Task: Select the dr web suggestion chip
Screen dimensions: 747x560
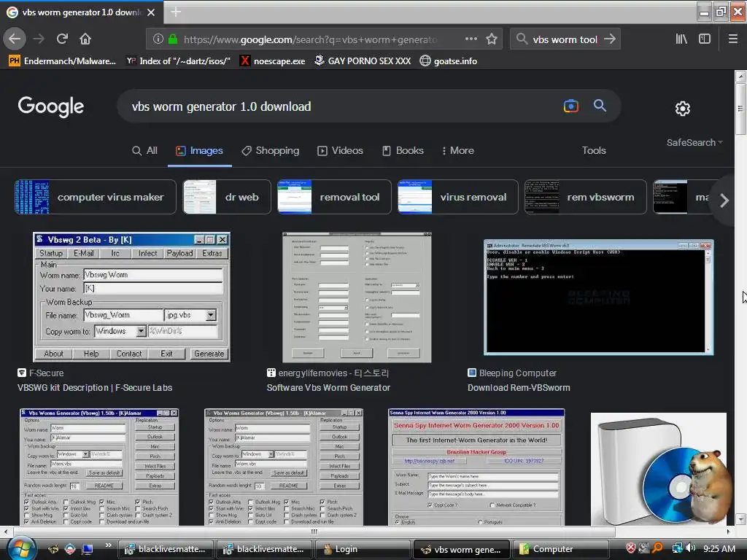Action: point(227,197)
